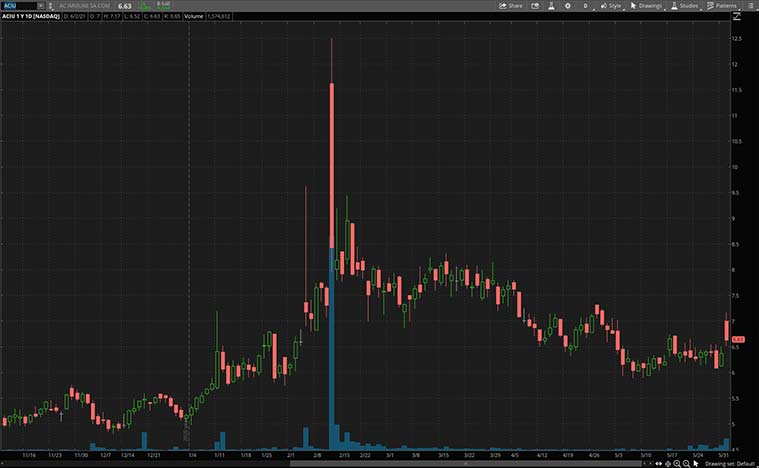Click the 2/8 date label on the time axis
This screenshot has height=468, width=759.
317,455
